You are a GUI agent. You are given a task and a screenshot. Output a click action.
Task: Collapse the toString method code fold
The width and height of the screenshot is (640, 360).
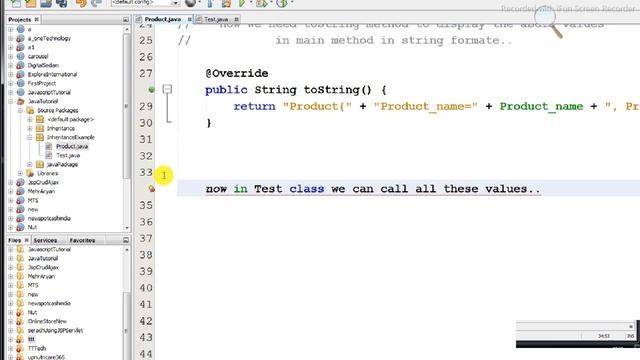click(167, 89)
